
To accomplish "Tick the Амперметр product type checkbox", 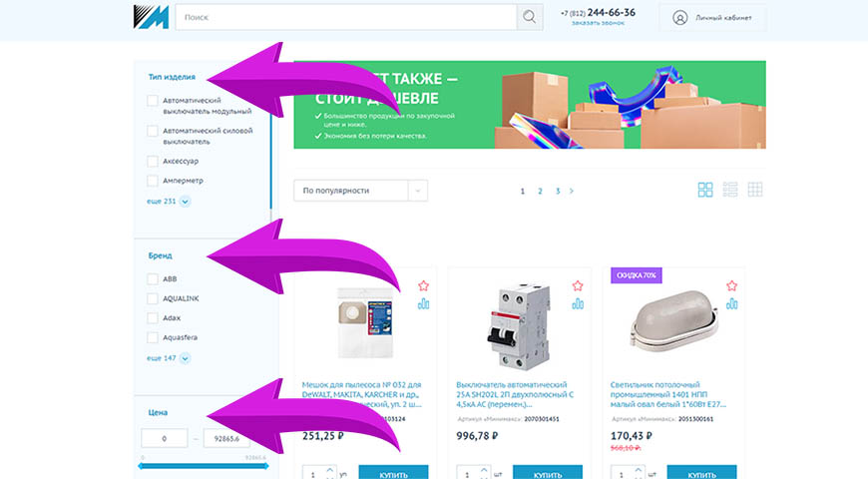I will (153, 181).
